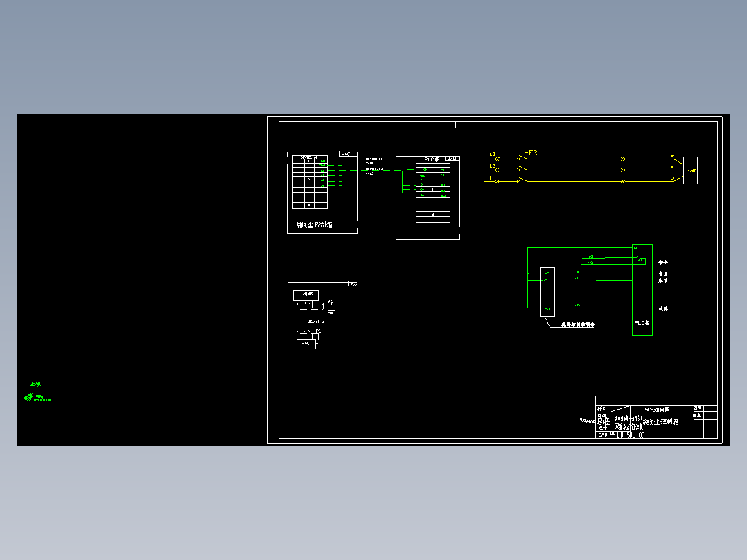Viewport: 747px width, 560px height.
Task: Click the "PE" label above the bottom box
Action: click(318, 331)
